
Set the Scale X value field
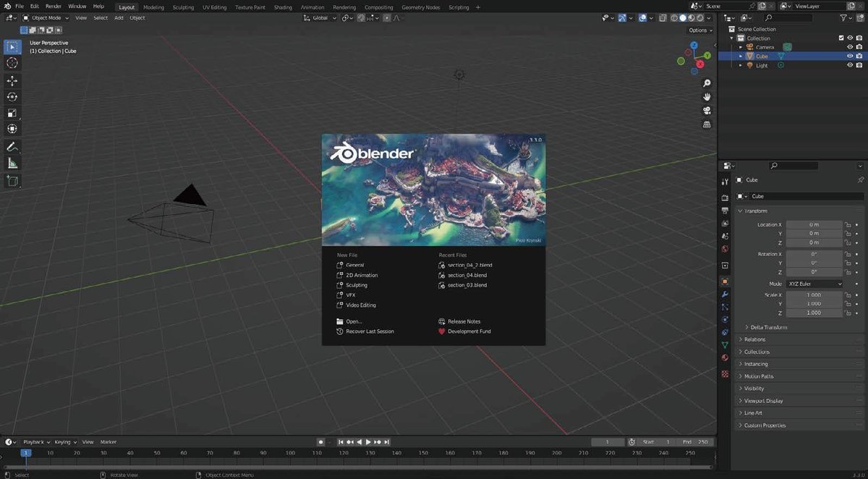[x=815, y=294]
